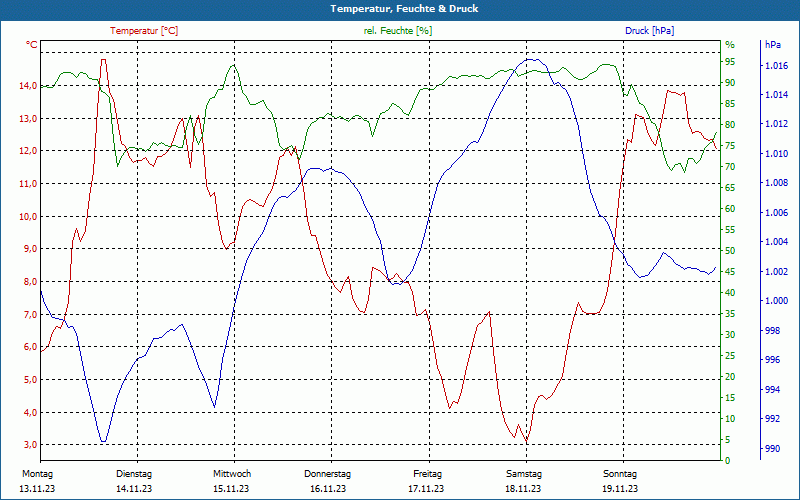Screen dimensions: 800x500
Task: Click the 50 humidity axis value
Action: click(730, 251)
